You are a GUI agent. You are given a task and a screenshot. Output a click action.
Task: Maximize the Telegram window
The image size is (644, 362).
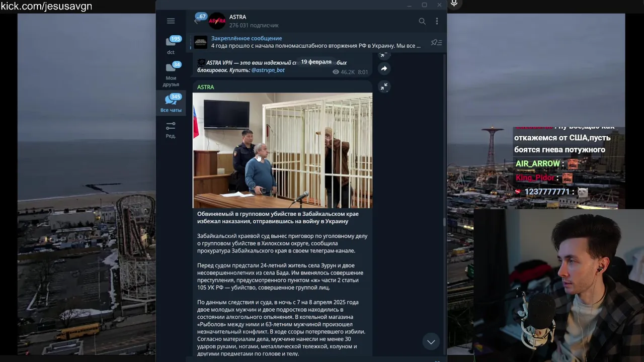(x=424, y=5)
